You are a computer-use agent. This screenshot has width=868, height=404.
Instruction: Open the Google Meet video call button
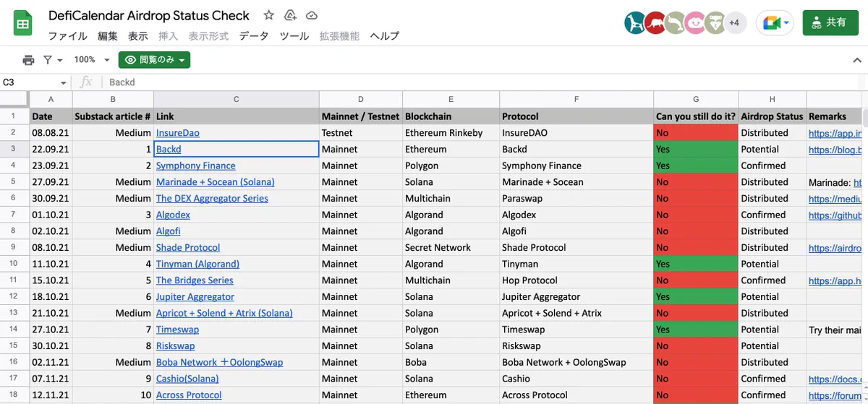[x=775, y=23]
